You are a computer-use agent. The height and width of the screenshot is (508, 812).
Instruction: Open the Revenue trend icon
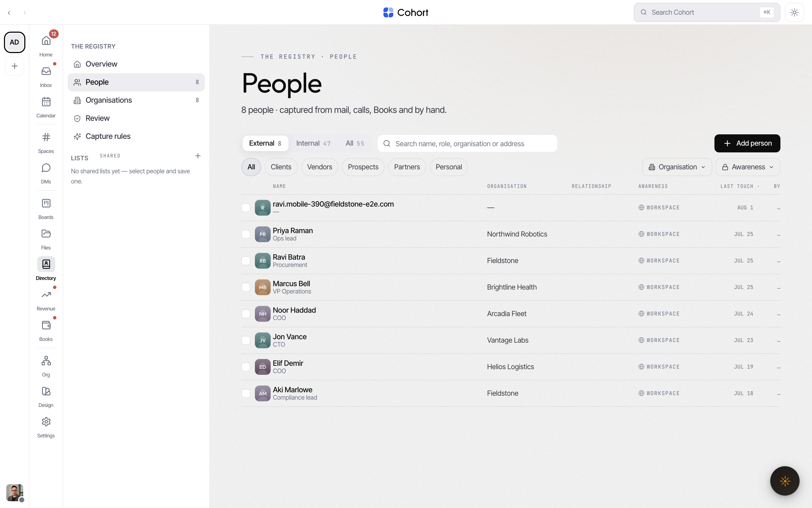point(46,300)
